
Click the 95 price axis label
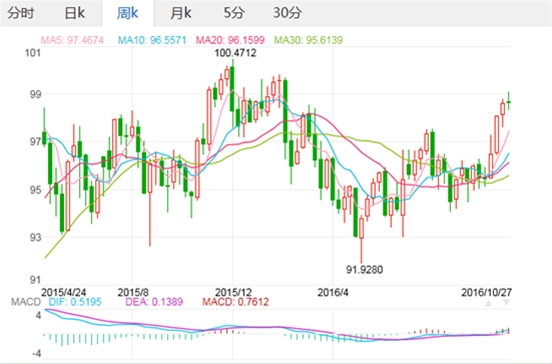(x=35, y=190)
